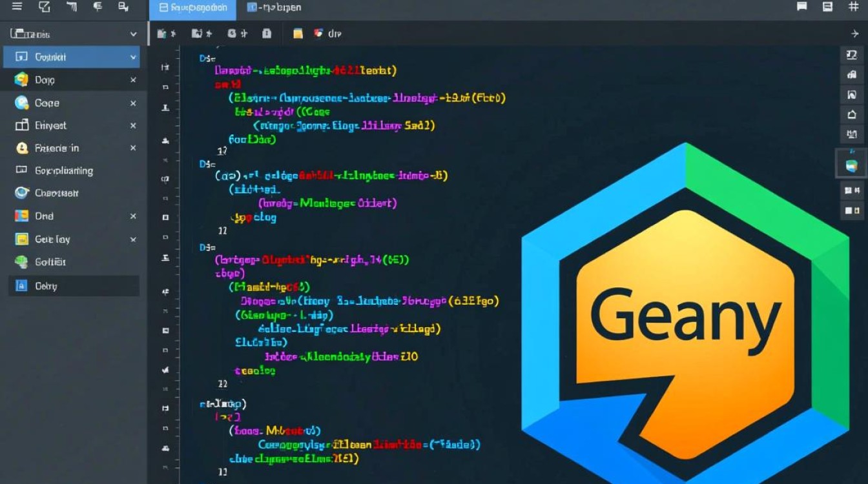Viewport: 868px width, 484px height.
Task: Click the colorful cube icon next to Dojo
Action: pyautogui.click(x=22, y=80)
